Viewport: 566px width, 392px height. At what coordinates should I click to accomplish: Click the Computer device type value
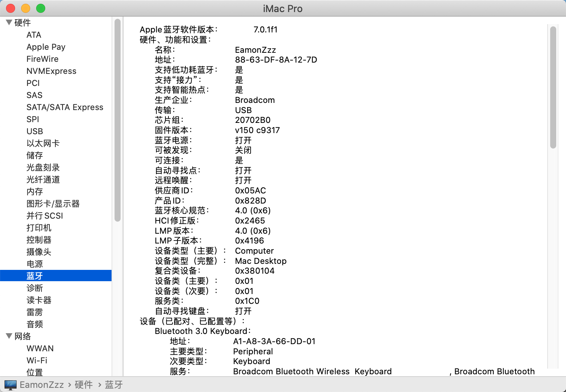click(x=254, y=251)
